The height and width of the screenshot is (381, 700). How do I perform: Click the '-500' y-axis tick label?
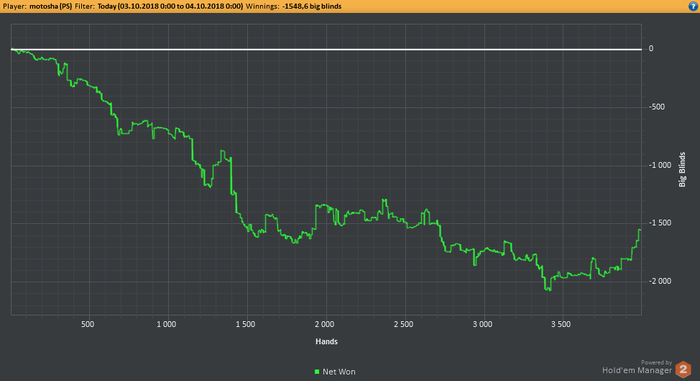(657, 107)
